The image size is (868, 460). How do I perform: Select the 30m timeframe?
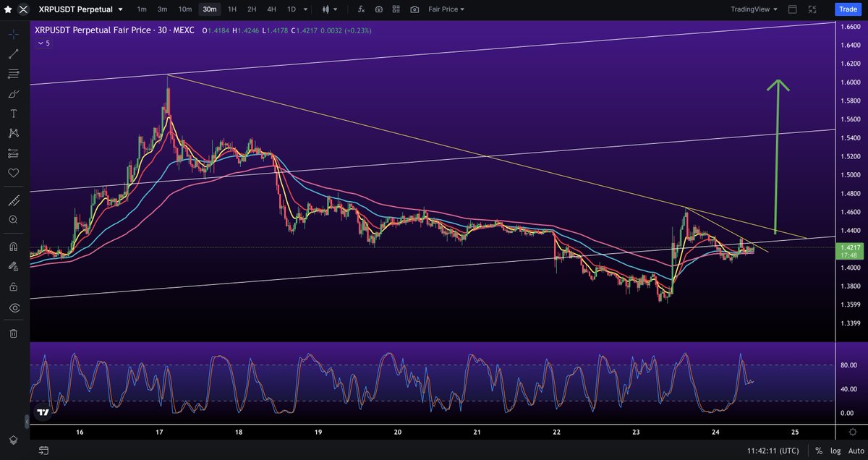pos(210,9)
